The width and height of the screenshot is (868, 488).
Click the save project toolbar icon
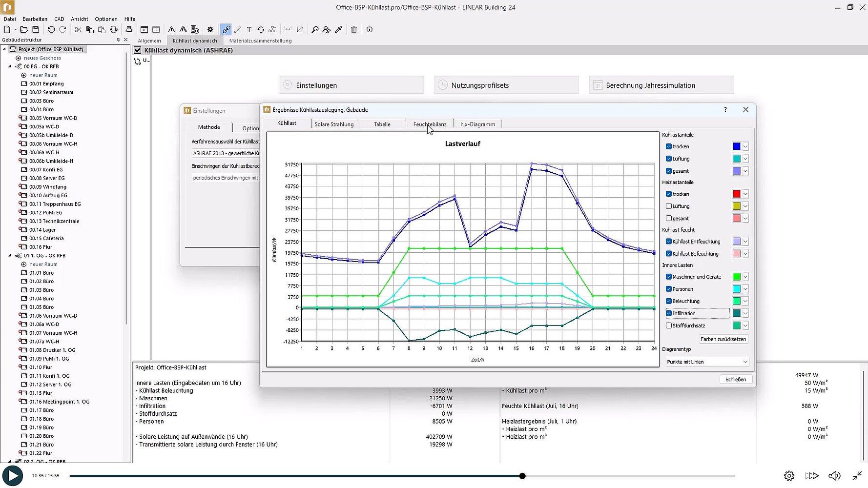click(x=36, y=30)
